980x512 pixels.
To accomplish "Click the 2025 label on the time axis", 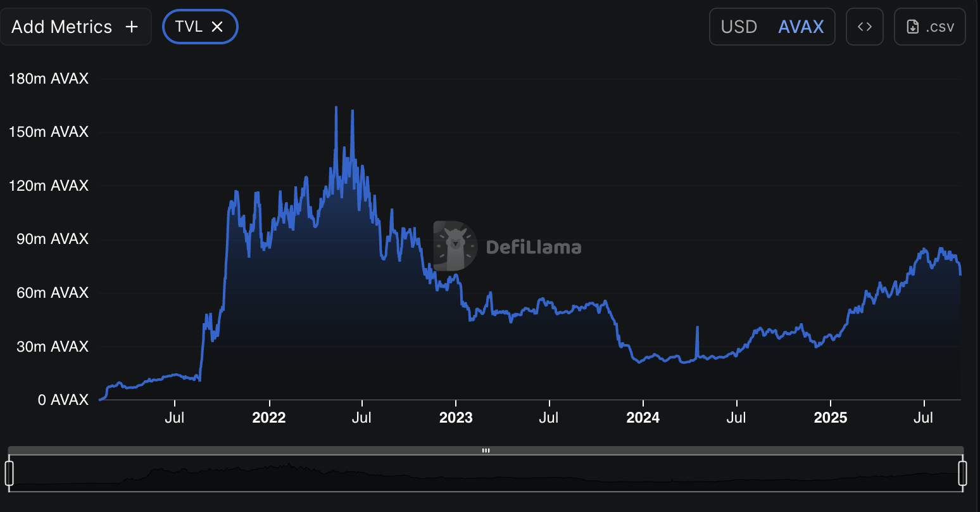I will pos(830,418).
